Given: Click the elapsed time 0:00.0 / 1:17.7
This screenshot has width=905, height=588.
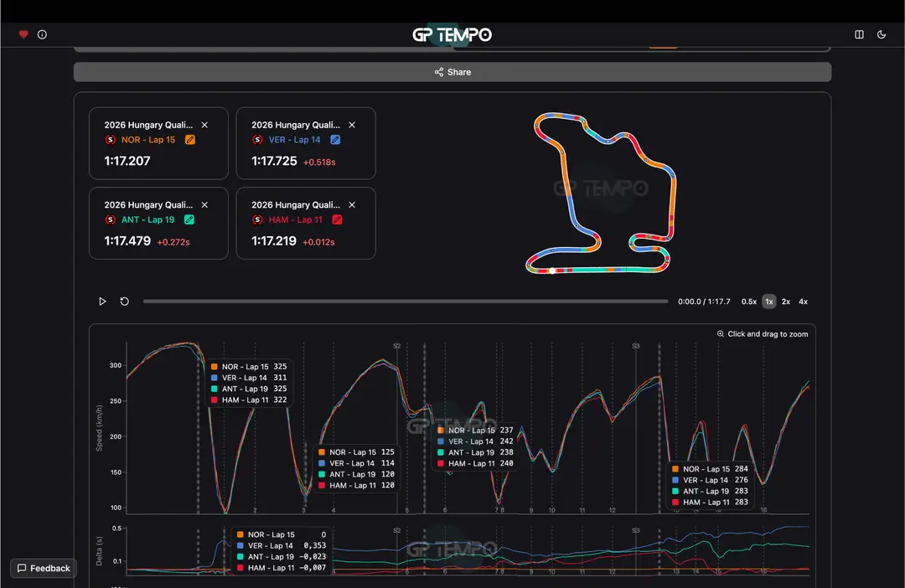Looking at the screenshot, I should tap(704, 302).
